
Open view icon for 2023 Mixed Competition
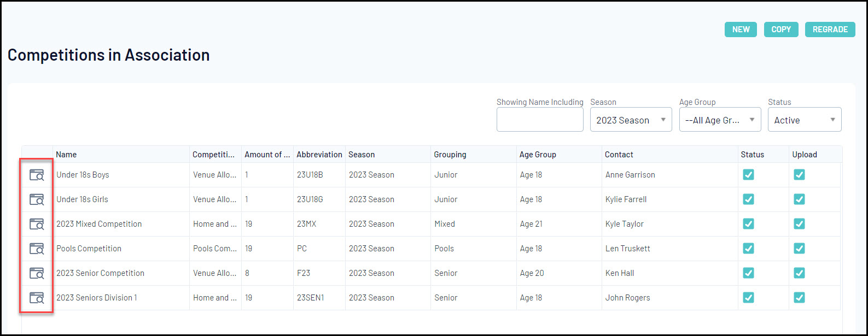click(37, 224)
